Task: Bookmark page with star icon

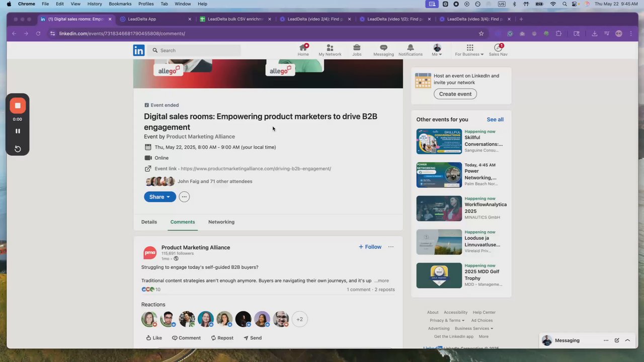Action: [x=481, y=34]
